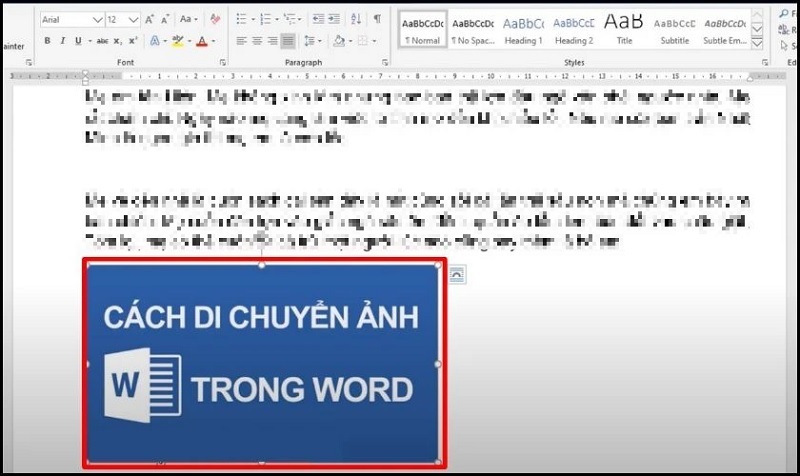Open the Clipboard dialog launcher
The height and width of the screenshot is (476, 800).
[29, 62]
